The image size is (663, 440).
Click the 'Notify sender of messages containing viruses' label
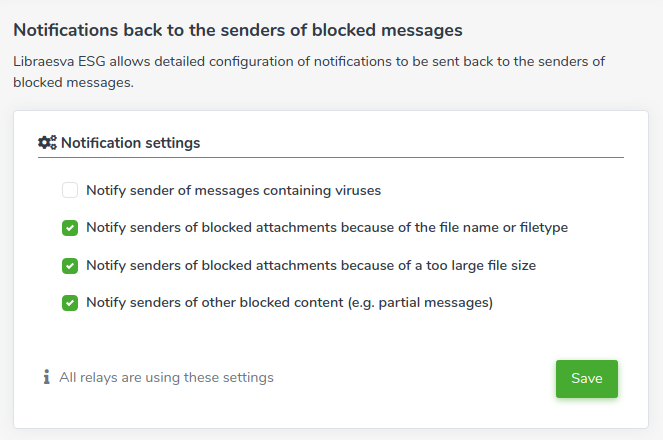(233, 191)
